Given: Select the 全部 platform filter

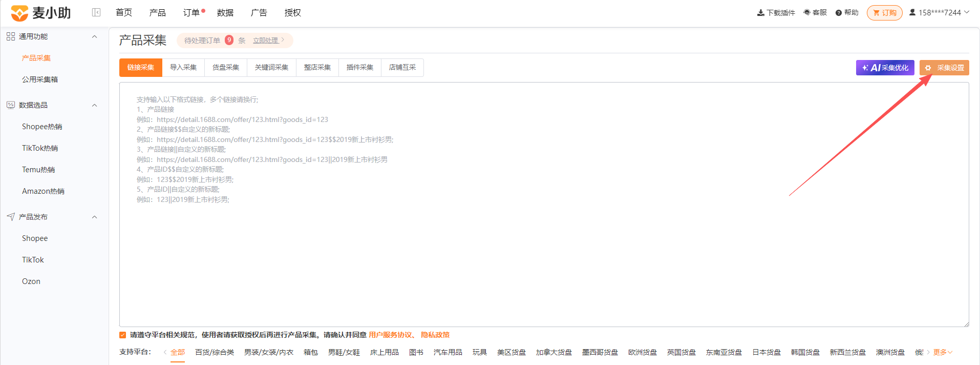Looking at the screenshot, I should click(x=178, y=352).
